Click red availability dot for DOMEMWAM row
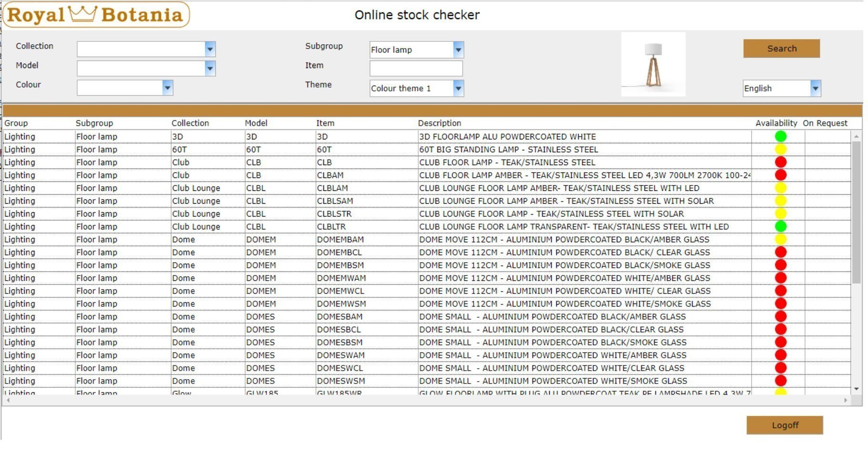Viewport: 868px width, 454px height. [780, 278]
